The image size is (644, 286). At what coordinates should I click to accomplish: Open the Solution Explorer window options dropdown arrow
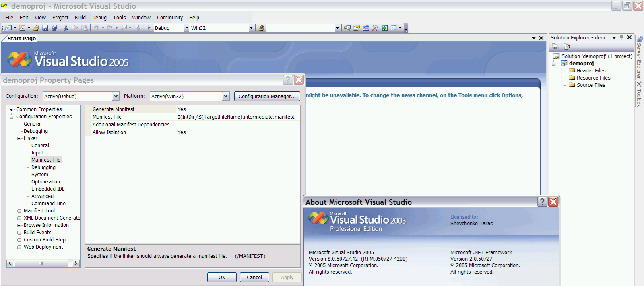click(614, 38)
